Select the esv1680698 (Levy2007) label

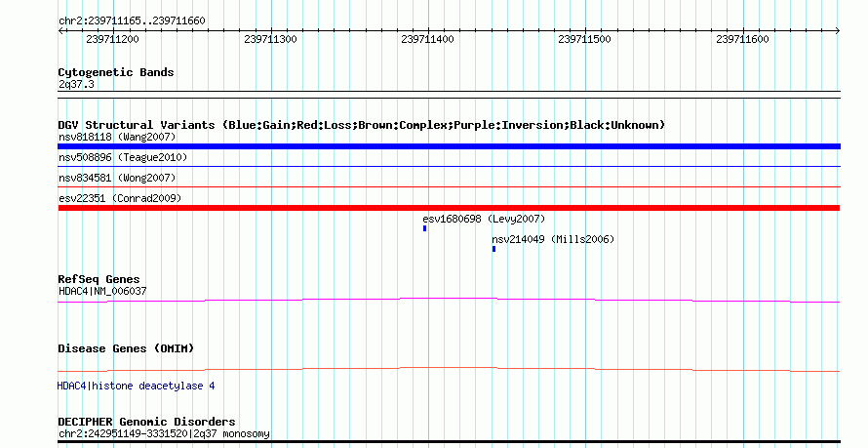484,219
